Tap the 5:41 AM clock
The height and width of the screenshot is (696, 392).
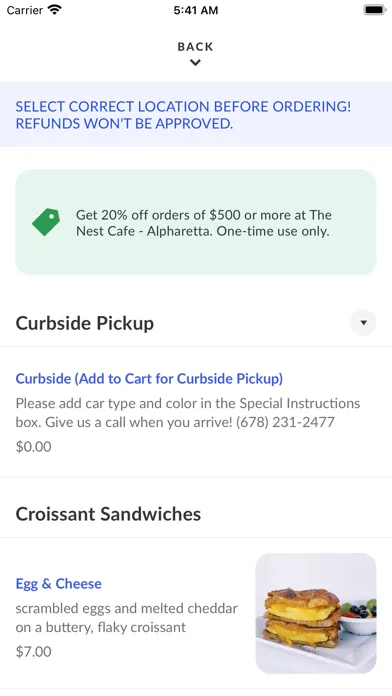[196, 10]
